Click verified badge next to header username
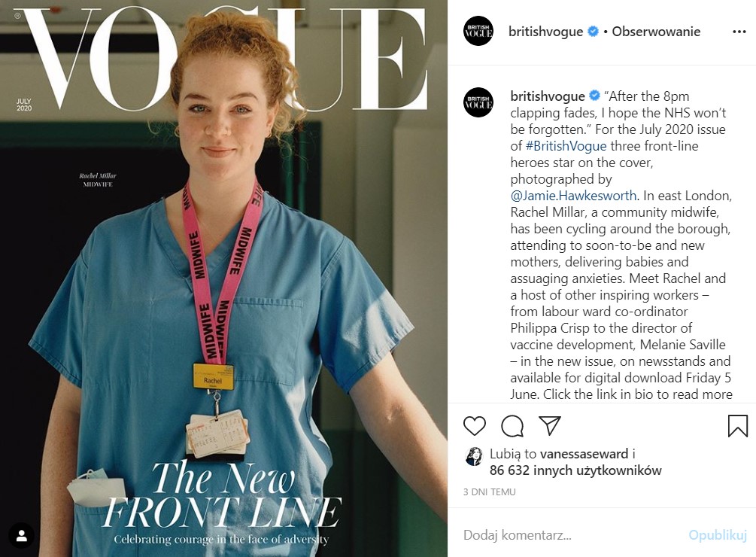This screenshot has width=756, height=557. click(x=594, y=32)
